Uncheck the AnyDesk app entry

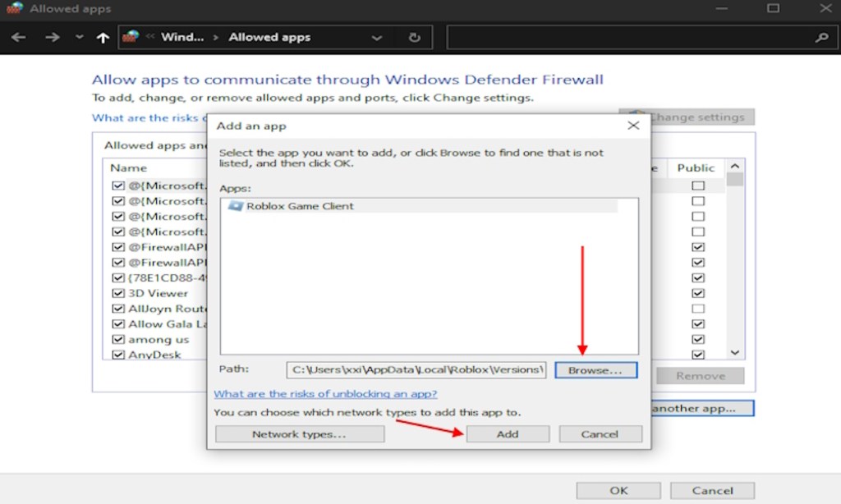pos(117,355)
